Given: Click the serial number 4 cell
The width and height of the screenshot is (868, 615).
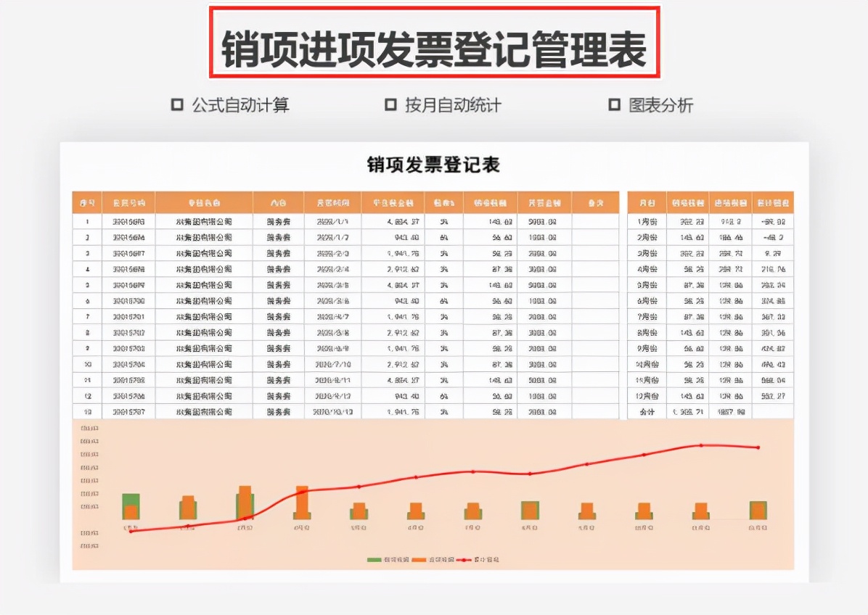Looking at the screenshot, I should click(x=87, y=269).
